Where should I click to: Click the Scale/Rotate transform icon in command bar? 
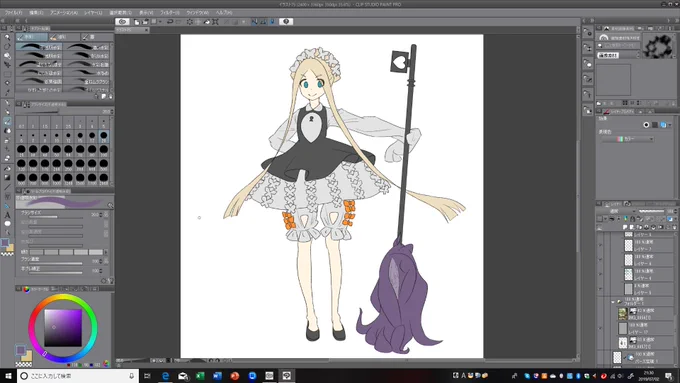coord(215,22)
